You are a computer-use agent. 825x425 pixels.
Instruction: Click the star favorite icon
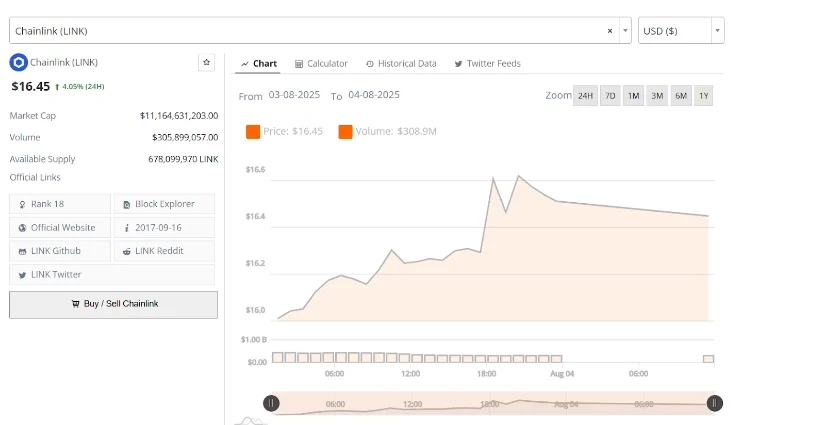pos(206,63)
